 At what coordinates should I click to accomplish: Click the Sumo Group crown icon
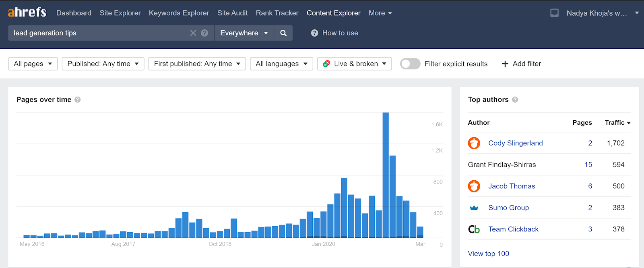pos(474,208)
